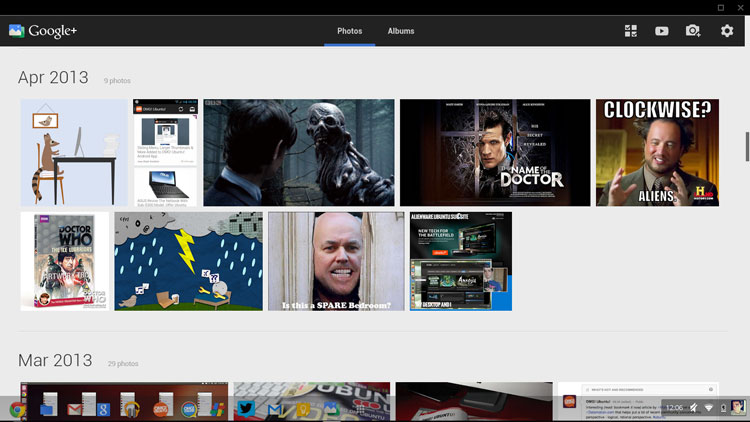Open Gmail from the shelf
Image resolution: width=750 pixels, height=422 pixels.
pos(75,410)
